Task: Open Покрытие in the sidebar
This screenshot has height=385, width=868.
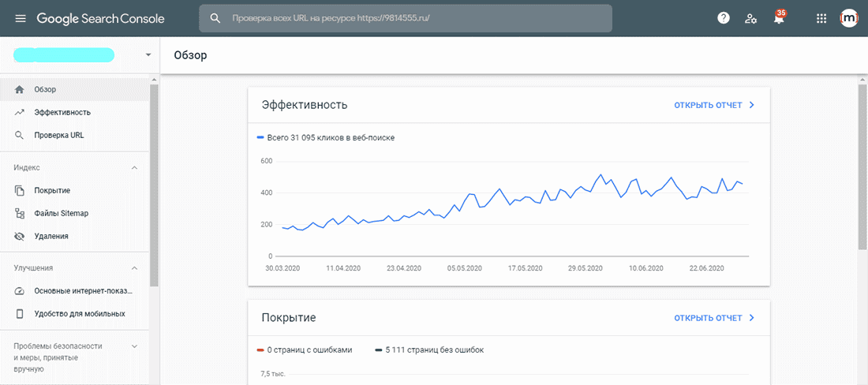Action: [x=75, y=190]
